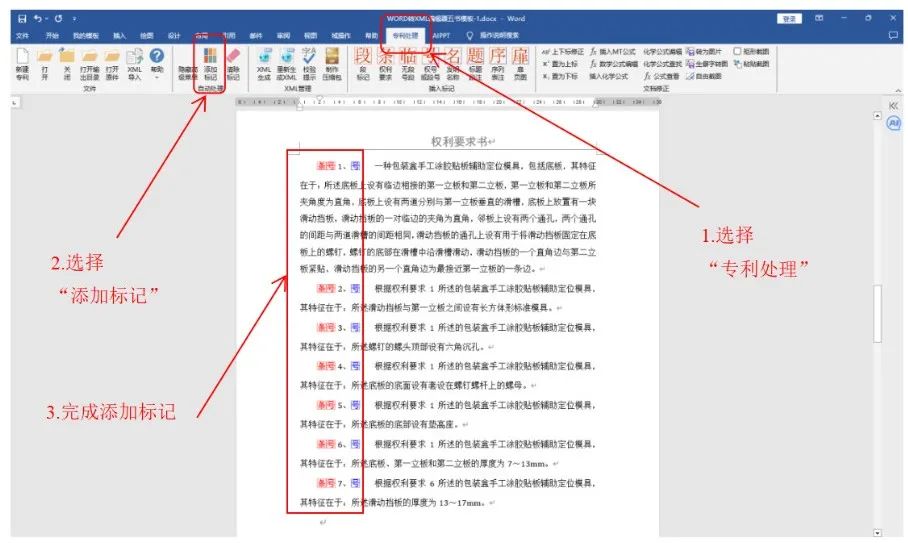
Task: Open the output directory (打开输出目录)
Action: click(90, 64)
